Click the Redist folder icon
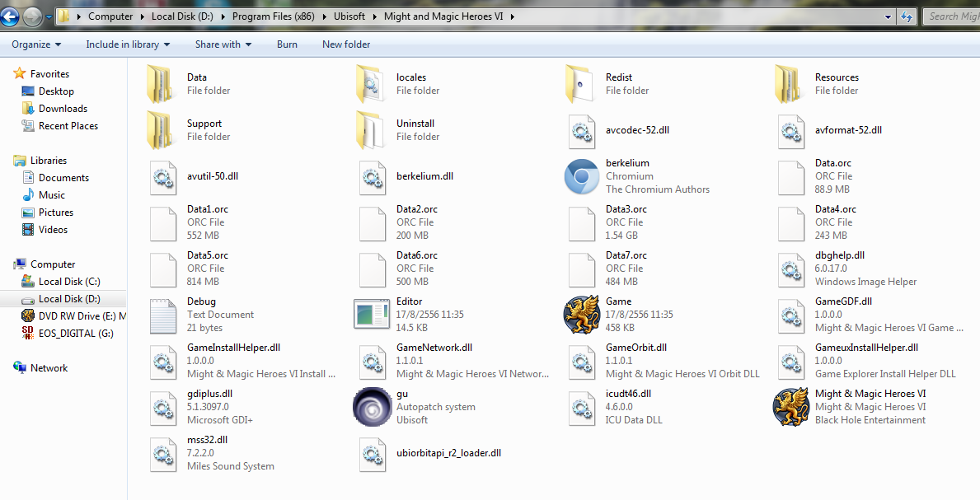 tap(582, 84)
